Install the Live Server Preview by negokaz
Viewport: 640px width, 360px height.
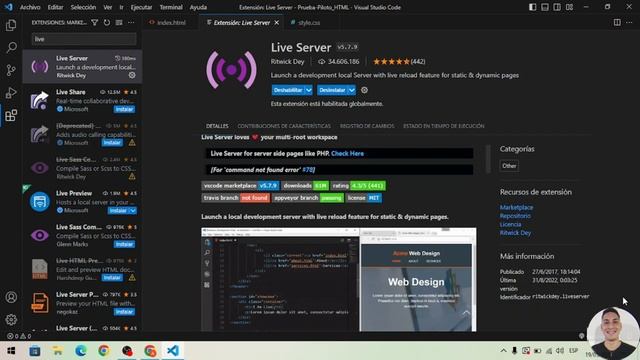(124, 312)
